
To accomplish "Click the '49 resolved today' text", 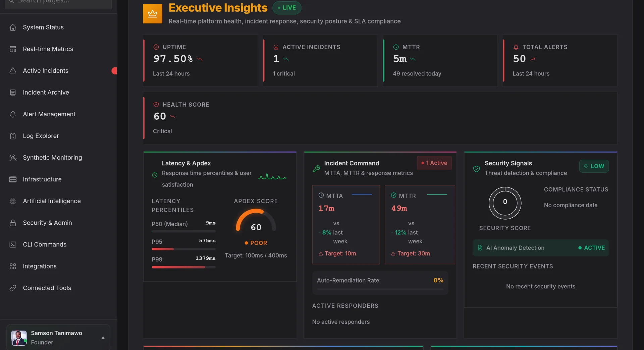I will (417, 74).
